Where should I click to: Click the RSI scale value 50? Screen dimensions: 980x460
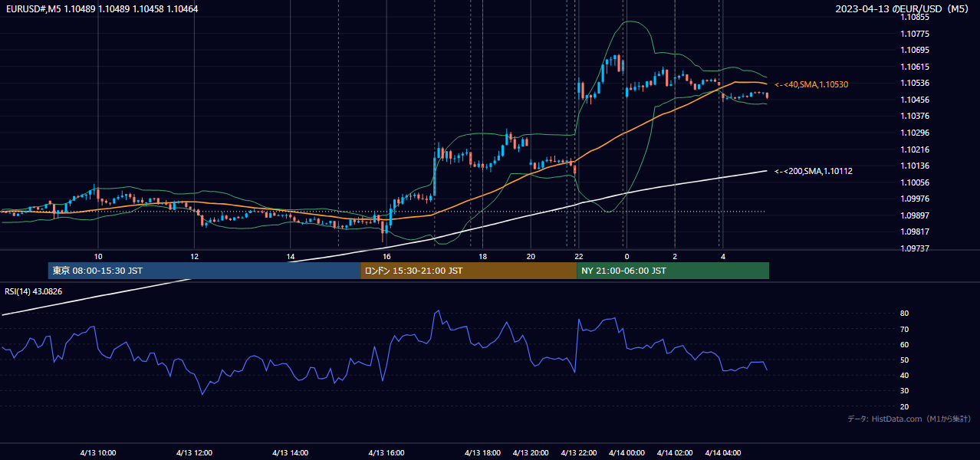tap(905, 360)
